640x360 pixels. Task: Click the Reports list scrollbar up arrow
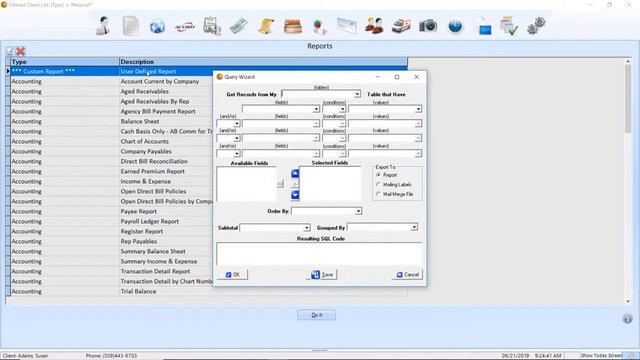(628, 62)
